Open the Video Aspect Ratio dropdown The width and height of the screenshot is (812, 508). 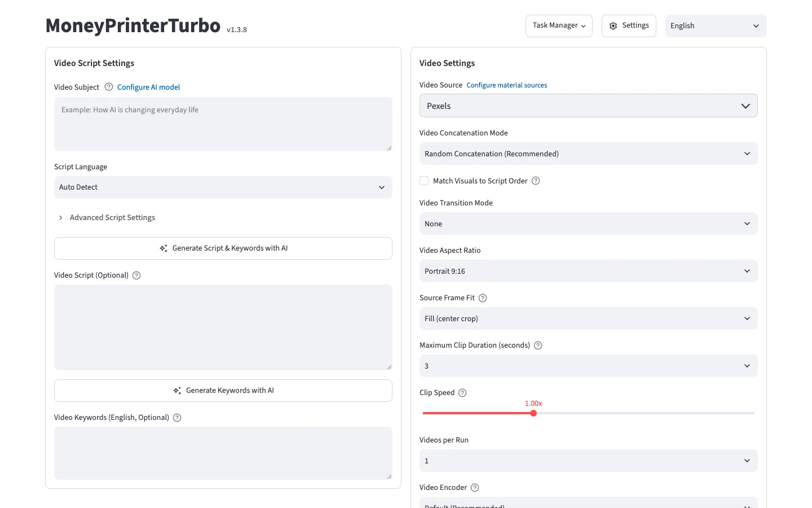pos(588,271)
